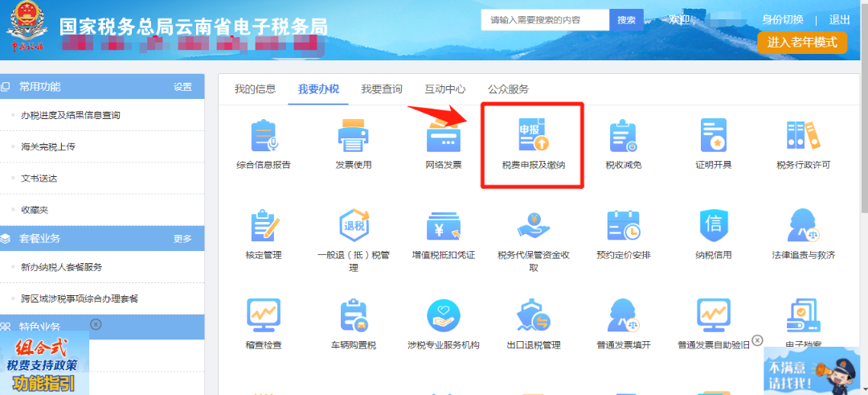868x395 pixels.
Task: Click 设置 in 常用功能 header
Action: pos(182,87)
